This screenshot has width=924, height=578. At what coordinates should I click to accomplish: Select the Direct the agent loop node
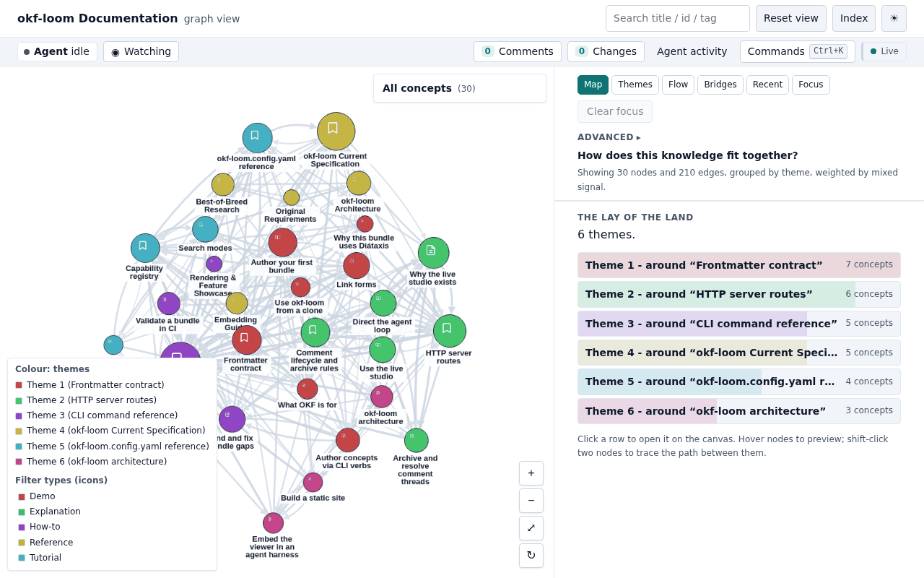click(383, 303)
